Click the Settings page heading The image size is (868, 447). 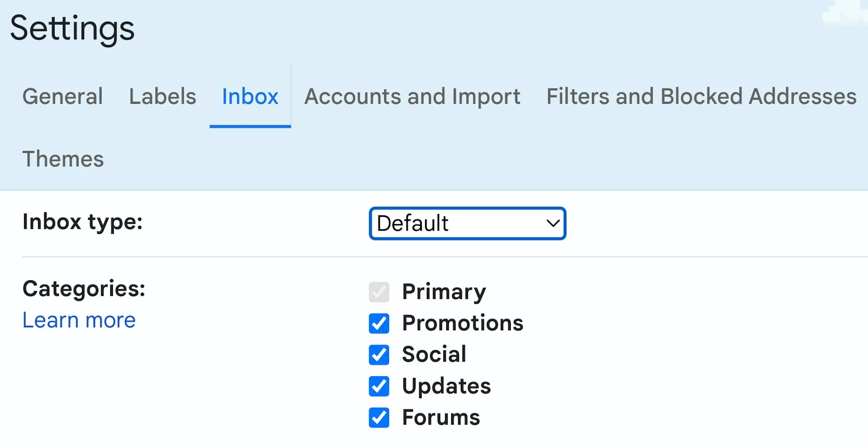pos(72,29)
